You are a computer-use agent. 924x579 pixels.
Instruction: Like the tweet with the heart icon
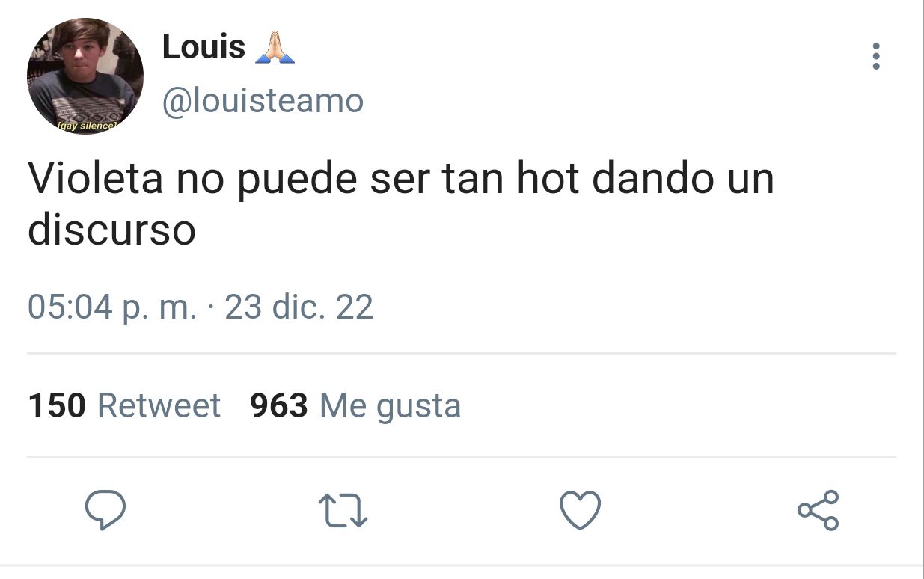click(x=581, y=509)
